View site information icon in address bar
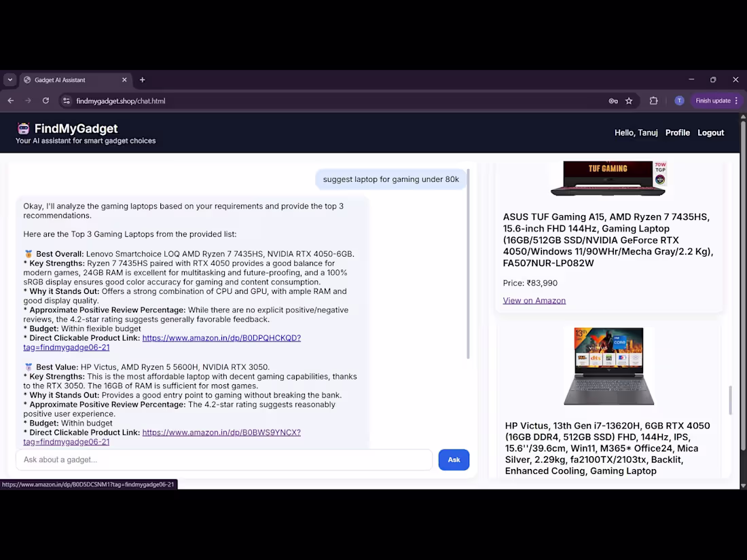The height and width of the screenshot is (560, 747). (67, 100)
